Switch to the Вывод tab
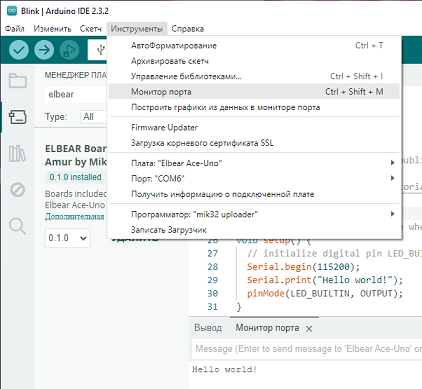 (x=208, y=328)
